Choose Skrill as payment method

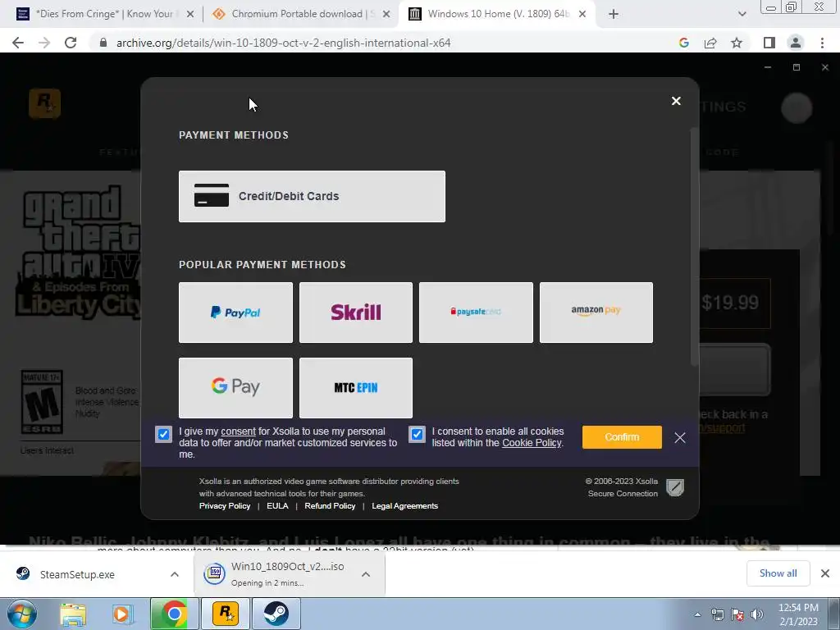click(356, 313)
